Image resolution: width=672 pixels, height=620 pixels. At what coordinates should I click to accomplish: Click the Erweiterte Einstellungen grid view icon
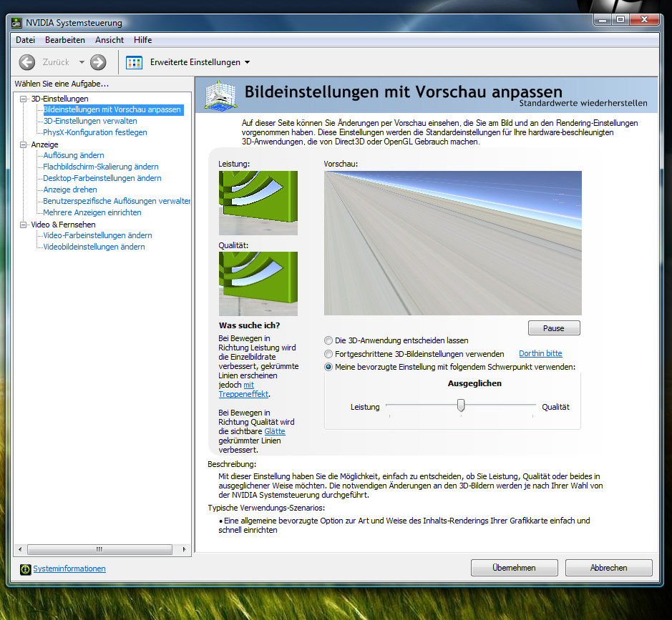click(134, 62)
